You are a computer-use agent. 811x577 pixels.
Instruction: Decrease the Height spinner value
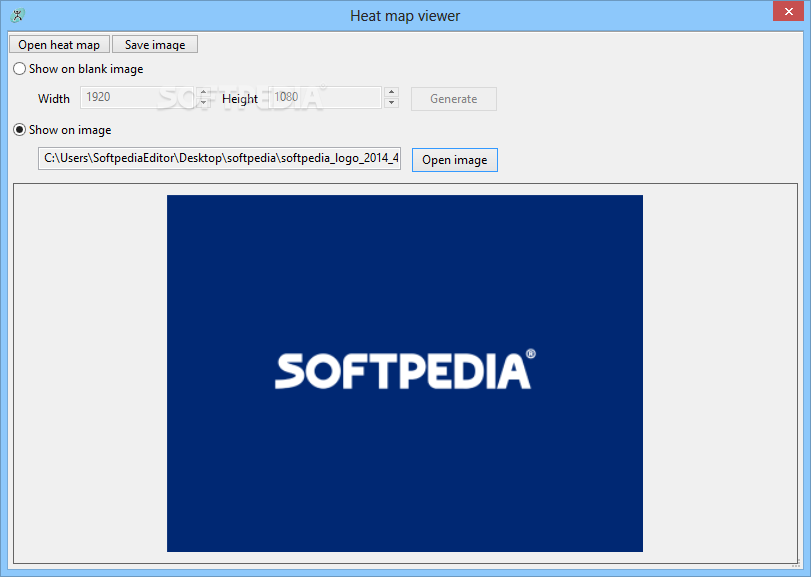coord(392,102)
